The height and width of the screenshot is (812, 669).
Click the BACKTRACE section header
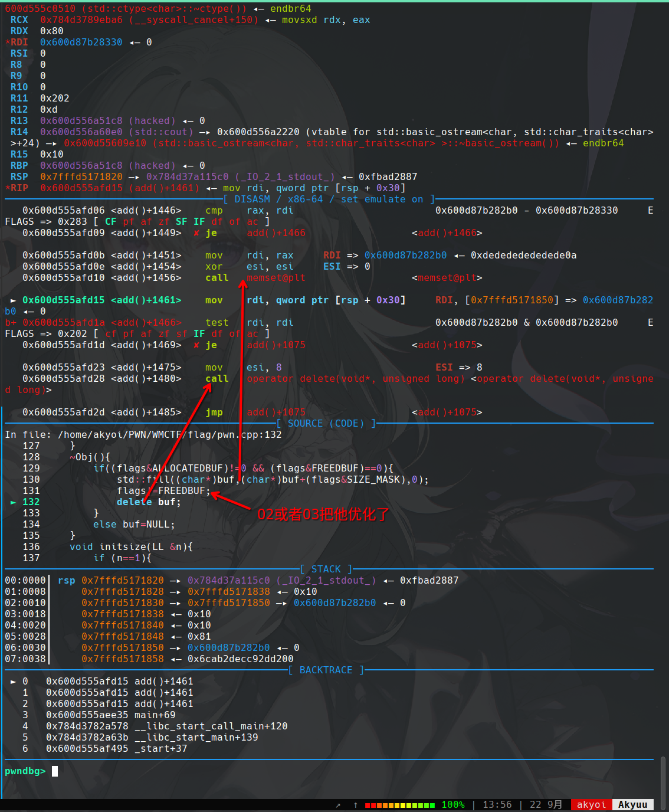coord(326,670)
